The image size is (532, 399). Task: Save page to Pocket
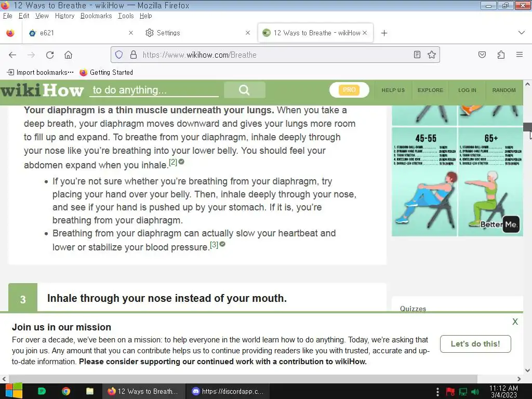coord(482,55)
